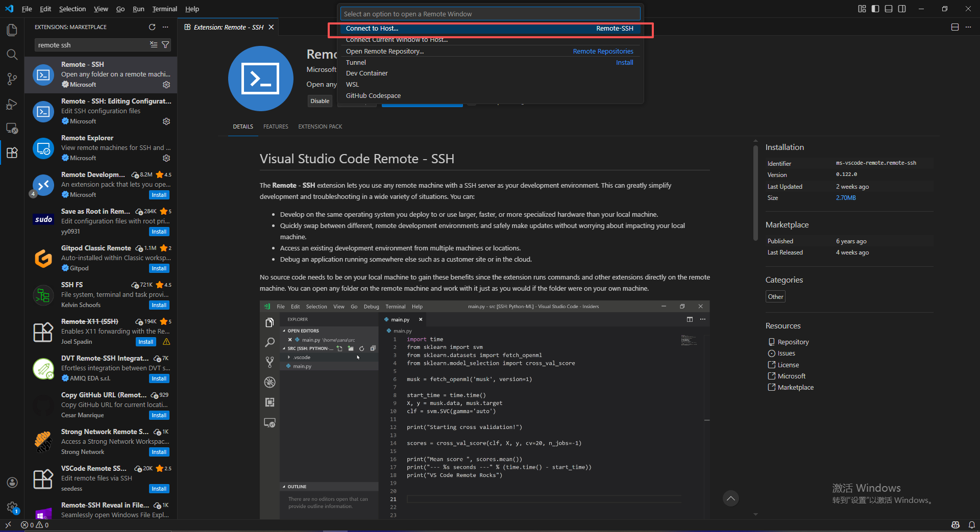This screenshot has height=532, width=980.
Task: Click the 2.70MB size link
Action: point(846,198)
